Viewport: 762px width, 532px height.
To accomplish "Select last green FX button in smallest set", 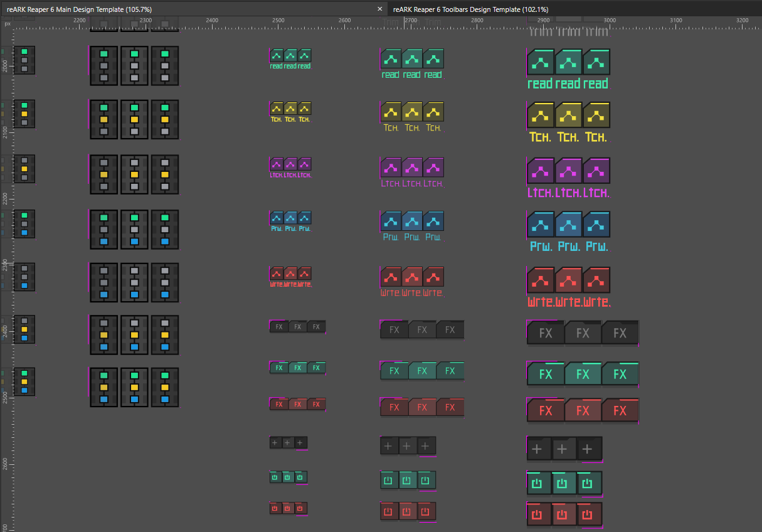I will coord(316,368).
